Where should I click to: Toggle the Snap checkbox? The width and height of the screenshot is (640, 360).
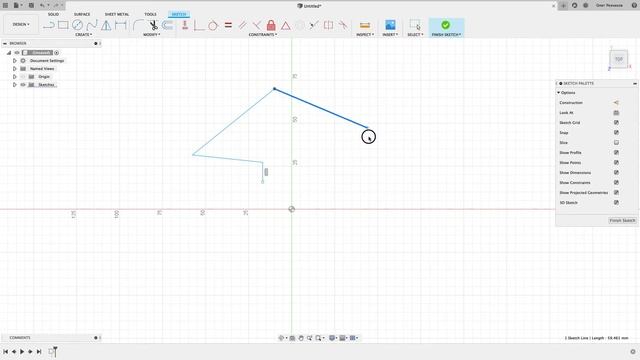[x=616, y=133]
